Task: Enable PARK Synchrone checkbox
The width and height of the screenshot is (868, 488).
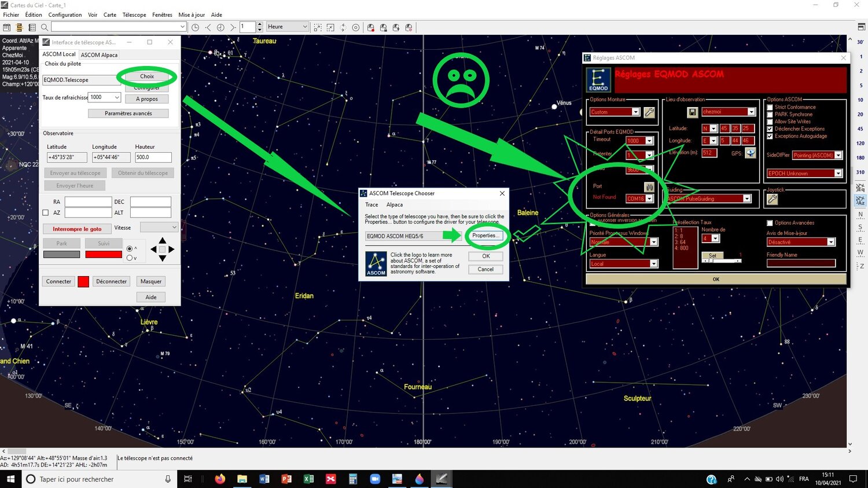Action: click(770, 115)
